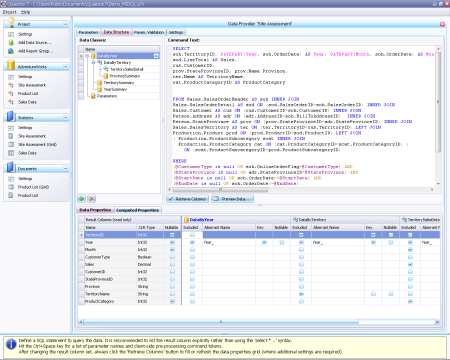This screenshot has width=450, height=360.
Task: Click the Preview Data... button
Action: (232, 199)
